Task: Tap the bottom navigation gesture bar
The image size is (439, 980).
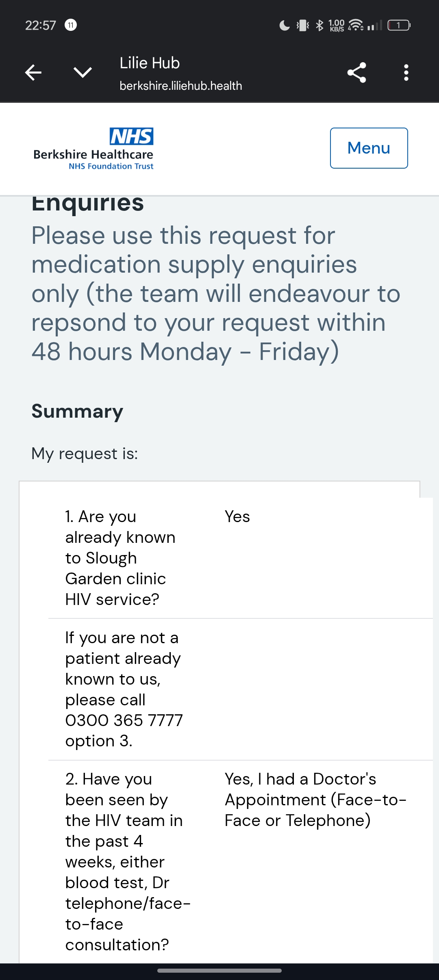Action: 219,971
